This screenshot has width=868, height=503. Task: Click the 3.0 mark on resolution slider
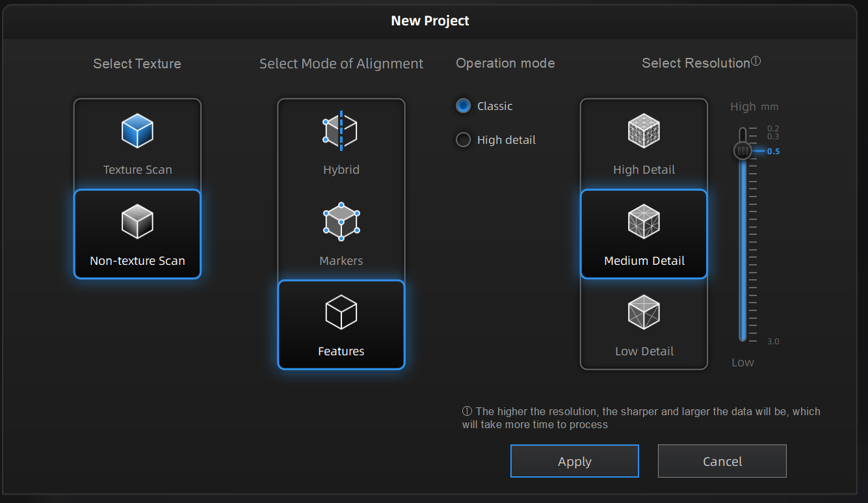coord(773,341)
